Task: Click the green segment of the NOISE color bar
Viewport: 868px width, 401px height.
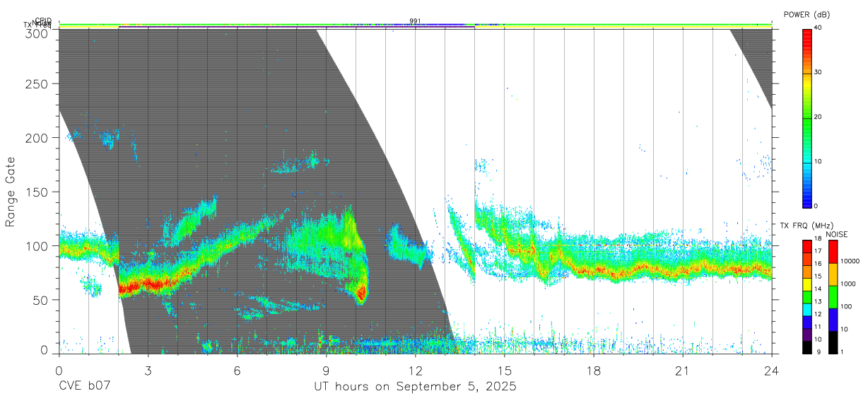Action: click(833, 296)
